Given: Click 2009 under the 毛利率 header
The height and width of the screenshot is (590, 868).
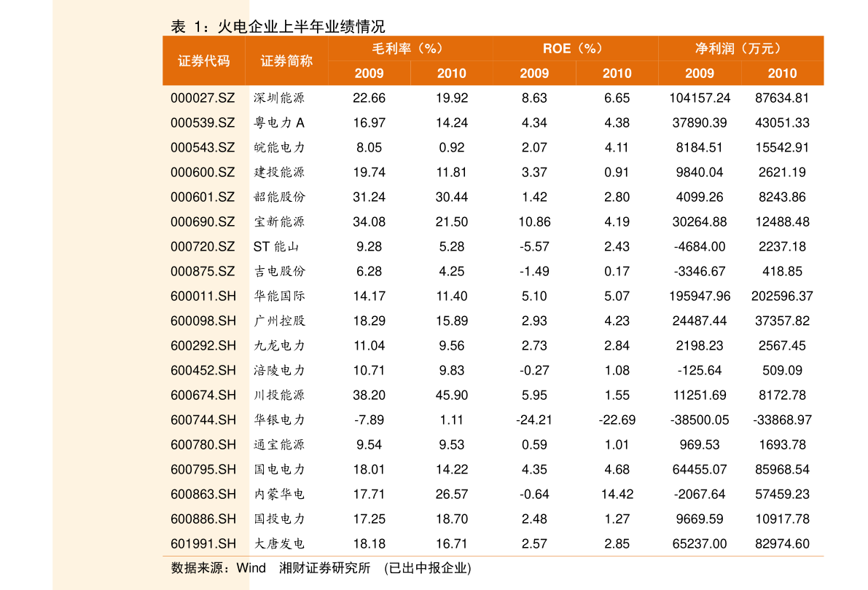Looking at the screenshot, I should [x=369, y=74].
